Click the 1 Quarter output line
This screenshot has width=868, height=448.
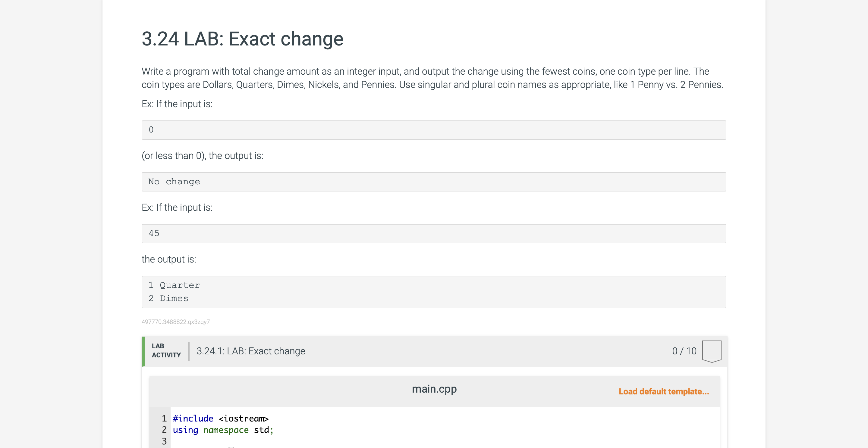174,285
